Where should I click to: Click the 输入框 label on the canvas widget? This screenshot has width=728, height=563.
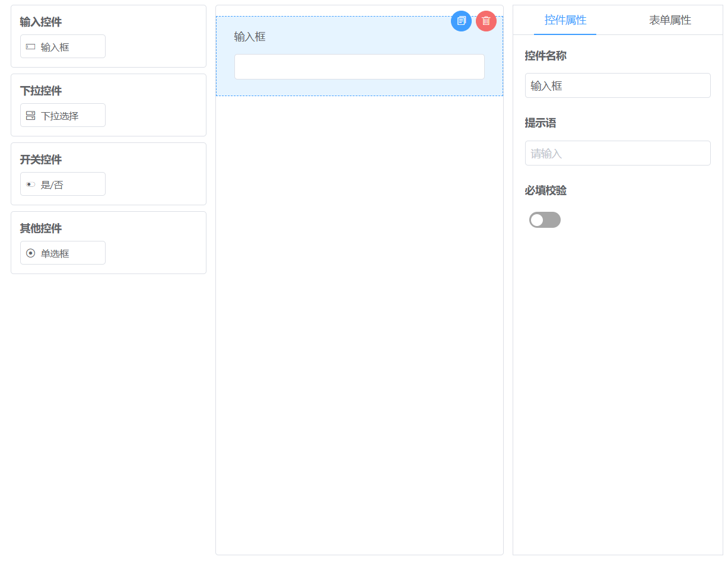tap(250, 36)
